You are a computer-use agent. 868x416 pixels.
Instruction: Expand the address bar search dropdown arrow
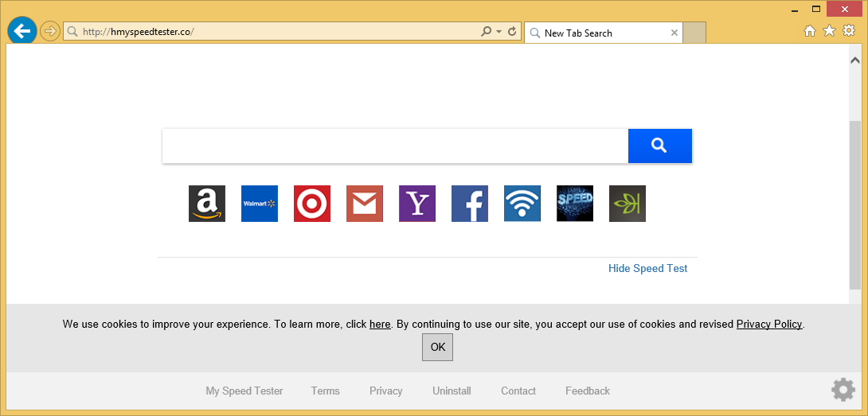click(499, 33)
